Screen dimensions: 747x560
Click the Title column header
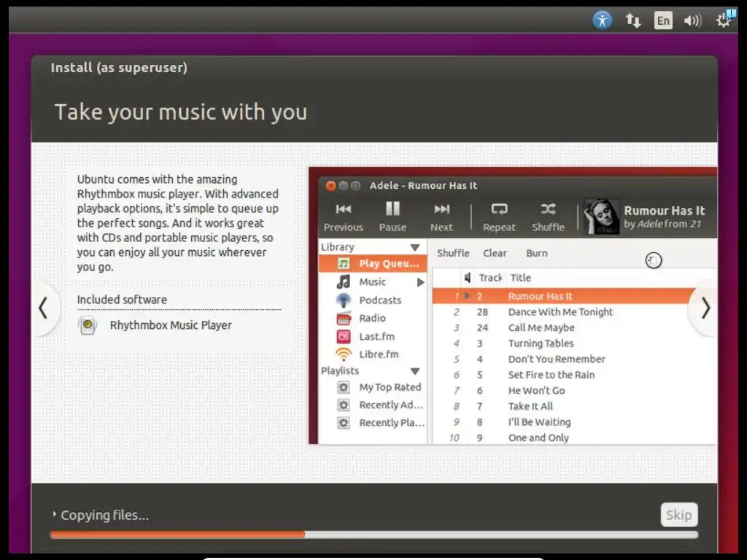[521, 278]
